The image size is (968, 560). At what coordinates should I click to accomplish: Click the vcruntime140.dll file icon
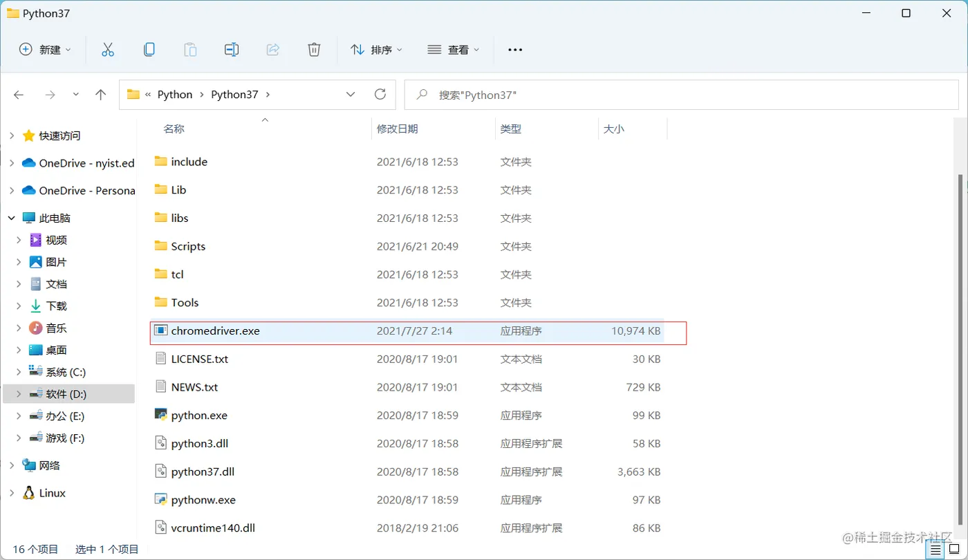(x=161, y=528)
